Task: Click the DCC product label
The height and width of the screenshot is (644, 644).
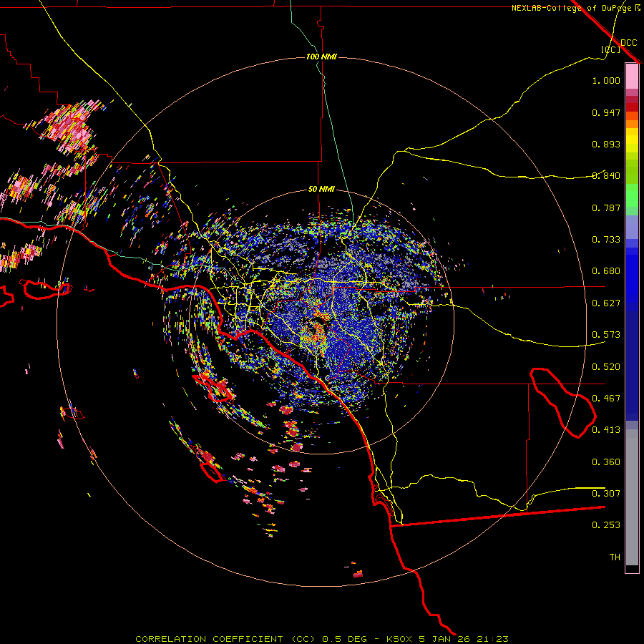Action: (x=629, y=43)
